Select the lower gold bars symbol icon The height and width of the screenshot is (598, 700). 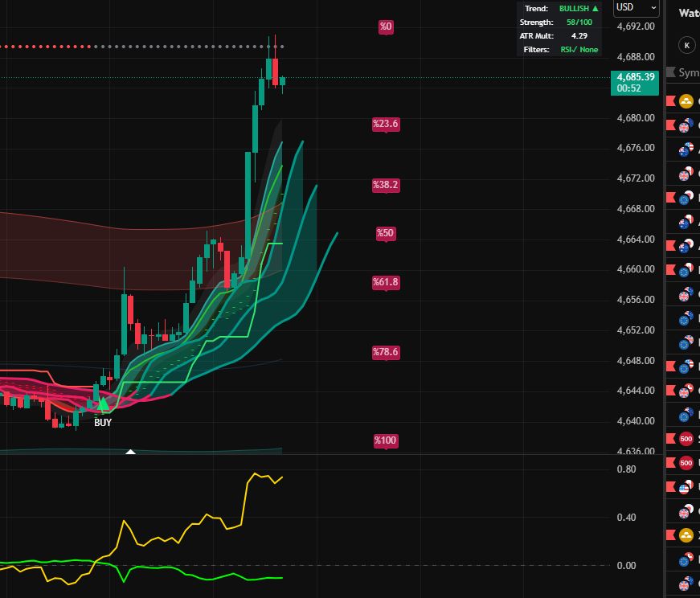tap(686, 535)
